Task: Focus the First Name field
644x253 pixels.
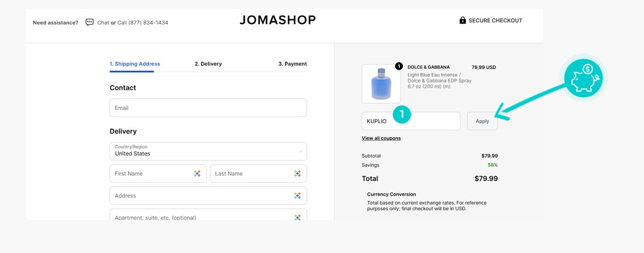Action: [158, 173]
